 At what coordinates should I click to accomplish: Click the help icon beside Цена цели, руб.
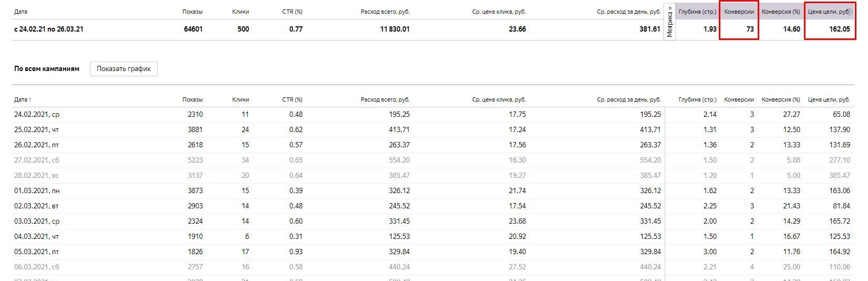coord(850,12)
